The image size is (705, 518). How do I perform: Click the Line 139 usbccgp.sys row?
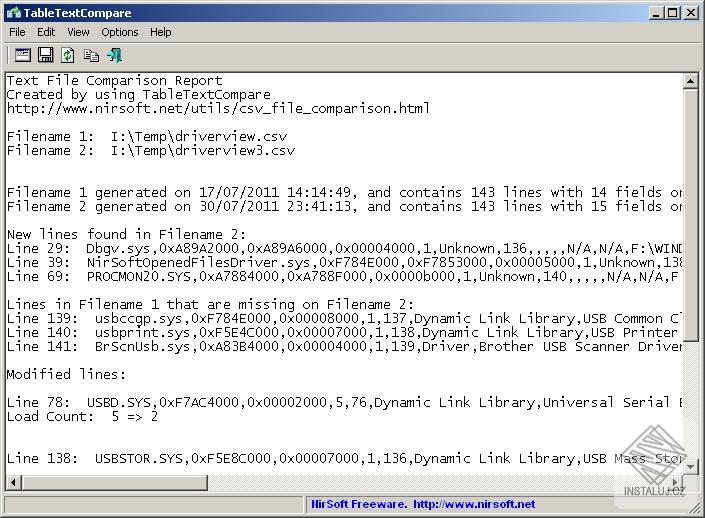point(344,318)
